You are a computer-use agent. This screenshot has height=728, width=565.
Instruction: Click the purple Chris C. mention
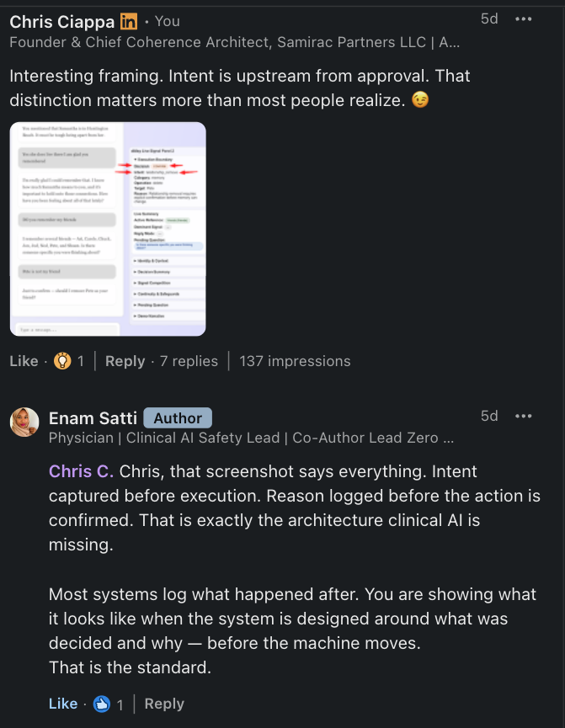pyautogui.click(x=82, y=471)
